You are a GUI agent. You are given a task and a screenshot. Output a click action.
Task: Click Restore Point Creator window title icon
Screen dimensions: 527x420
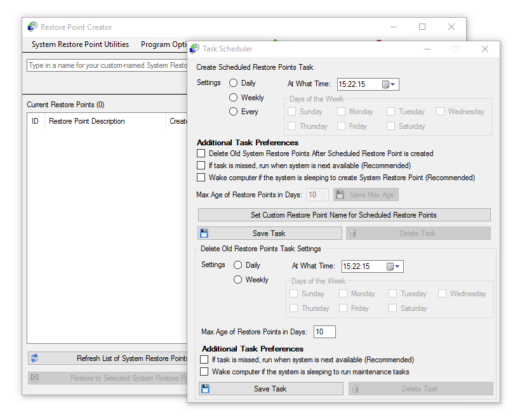click(x=32, y=27)
